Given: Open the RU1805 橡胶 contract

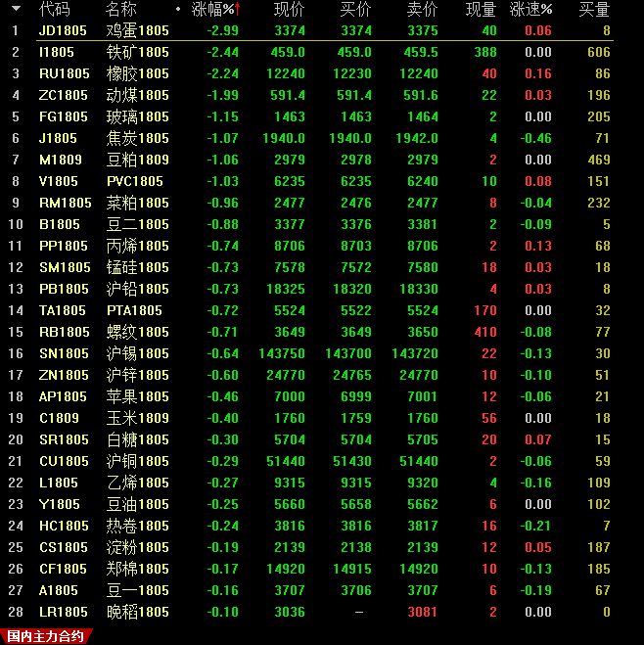Looking at the screenshot, I should click(64, 73).
